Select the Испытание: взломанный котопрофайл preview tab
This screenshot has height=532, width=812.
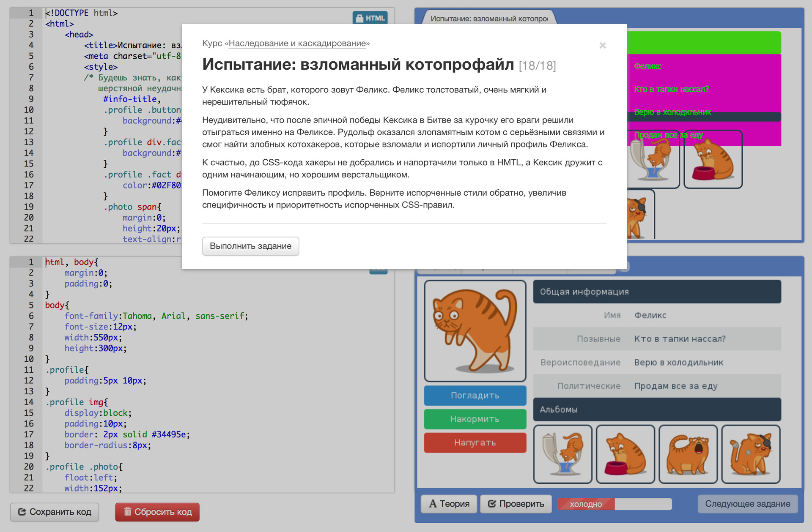[489, 19]
